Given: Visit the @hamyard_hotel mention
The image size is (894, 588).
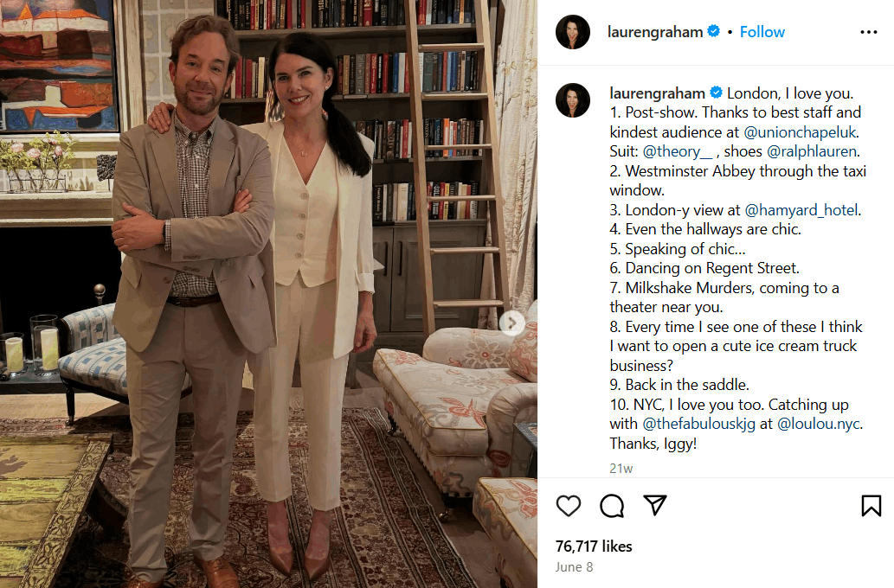Looking at the screenshot, I should [801, 210].
